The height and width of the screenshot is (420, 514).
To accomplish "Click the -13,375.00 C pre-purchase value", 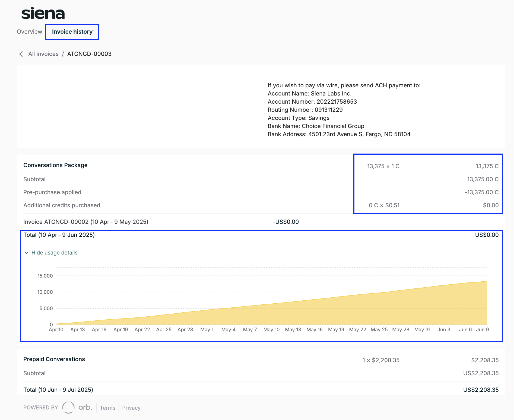I will tap(482, 192).
